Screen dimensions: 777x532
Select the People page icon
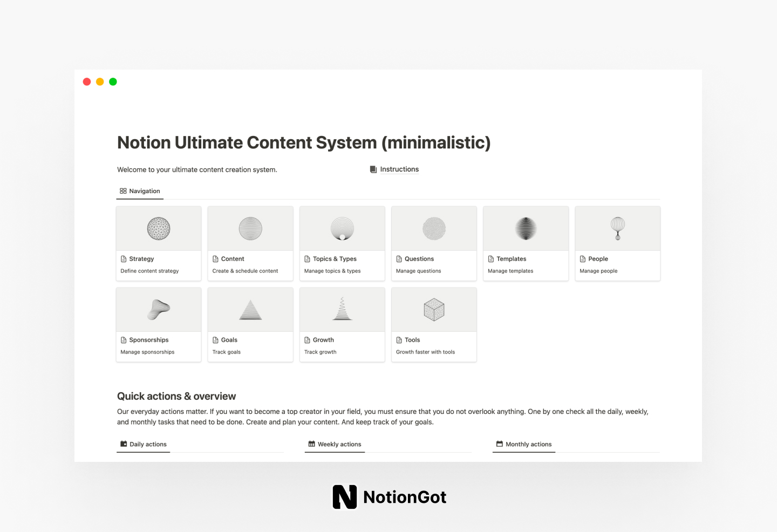[583, 258]
